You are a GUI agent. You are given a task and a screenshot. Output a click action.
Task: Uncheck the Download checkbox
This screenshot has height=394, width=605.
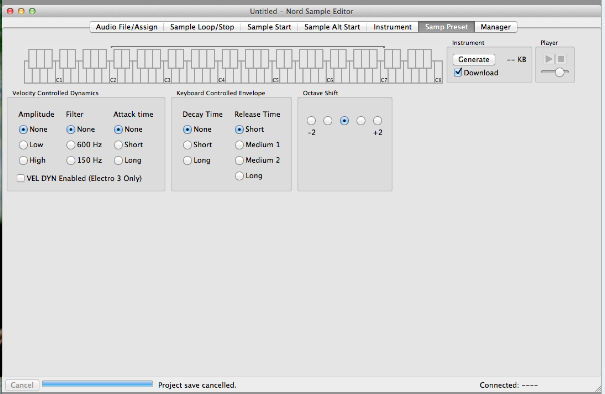click(x=458, y=72)
